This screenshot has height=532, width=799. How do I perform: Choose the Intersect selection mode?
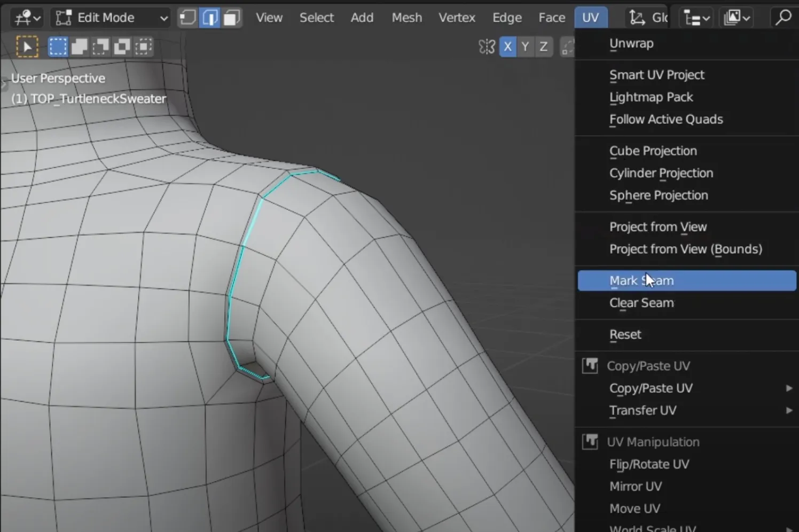tap(143, 47)
